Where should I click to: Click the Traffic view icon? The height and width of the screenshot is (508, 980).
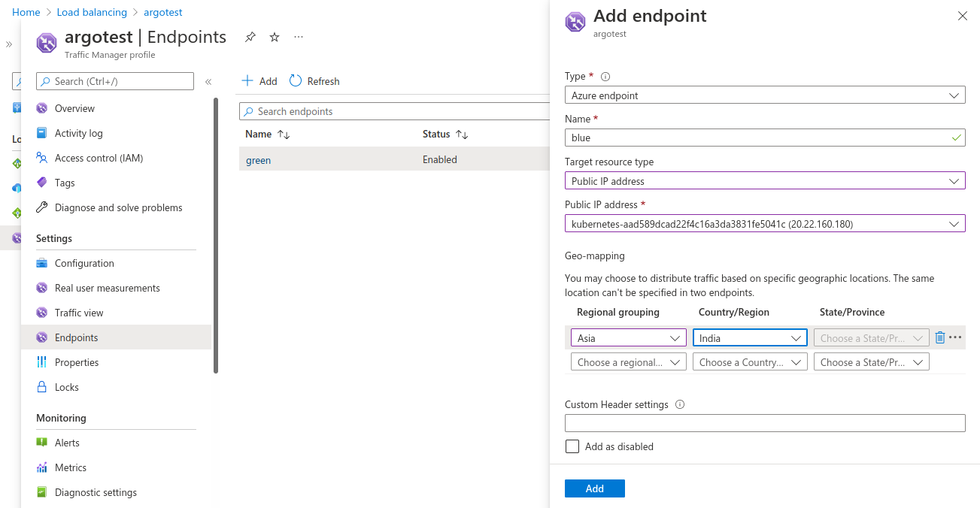[x=42, y=313]
